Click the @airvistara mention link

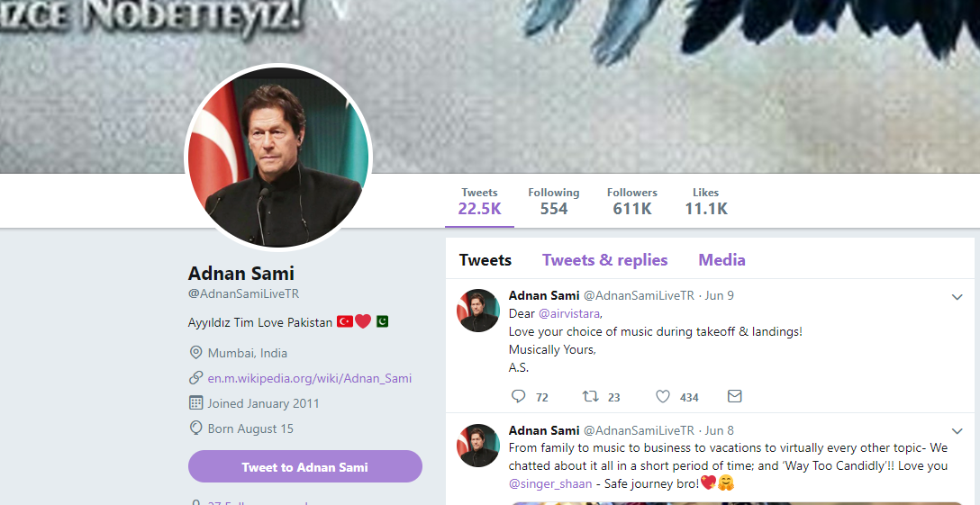tap(569, 313)
